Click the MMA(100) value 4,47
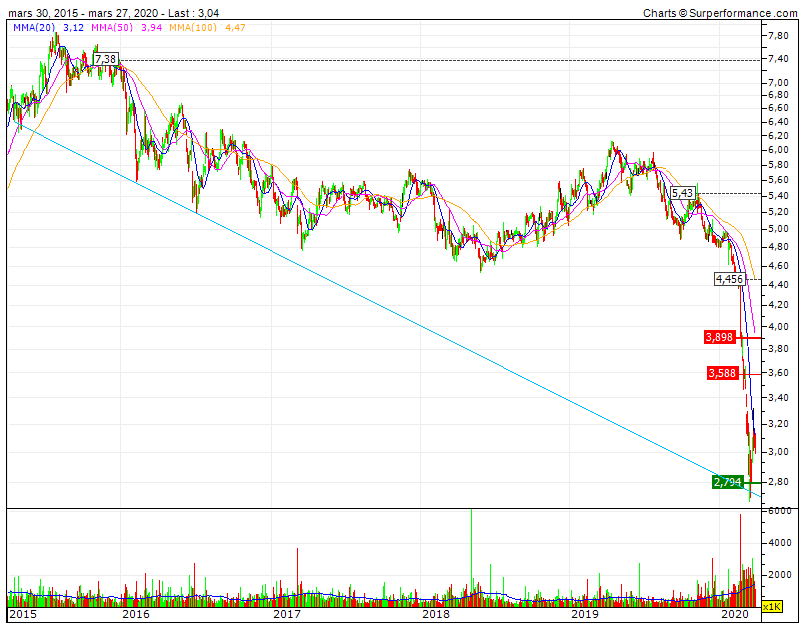Viewport: 805px width, 630px height. coord(236,27)
